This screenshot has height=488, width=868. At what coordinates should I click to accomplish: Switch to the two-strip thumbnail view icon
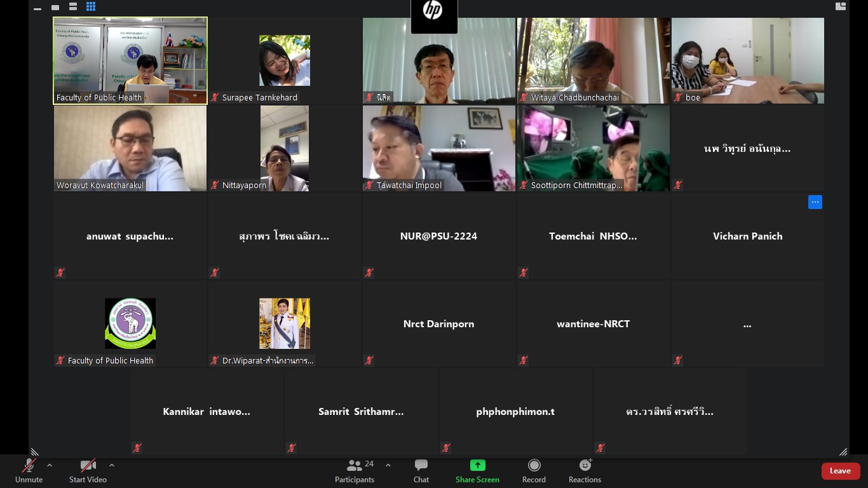coord(73,6)
